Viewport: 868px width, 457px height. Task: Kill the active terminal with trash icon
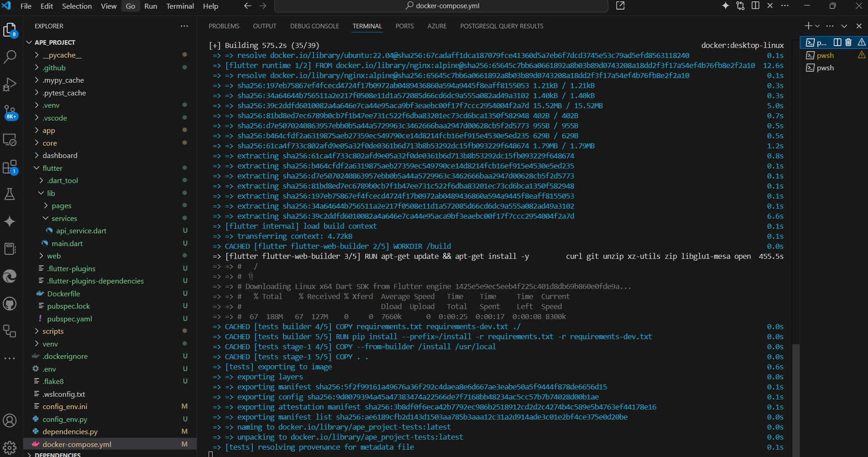pyautogui.click(x=848, y=42)
